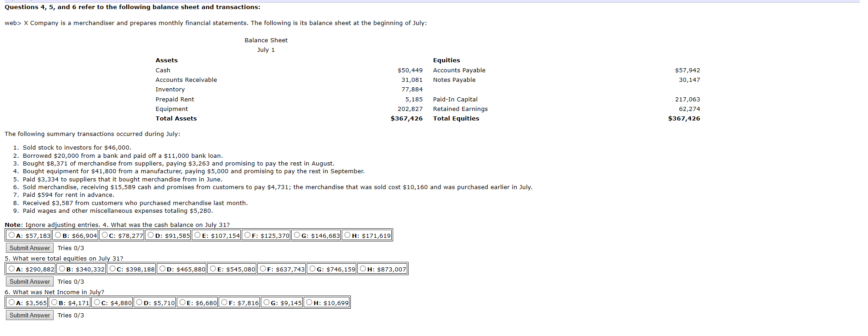Click Accounts Receivable value 31,081
The image size is (868, 336).
412,80
